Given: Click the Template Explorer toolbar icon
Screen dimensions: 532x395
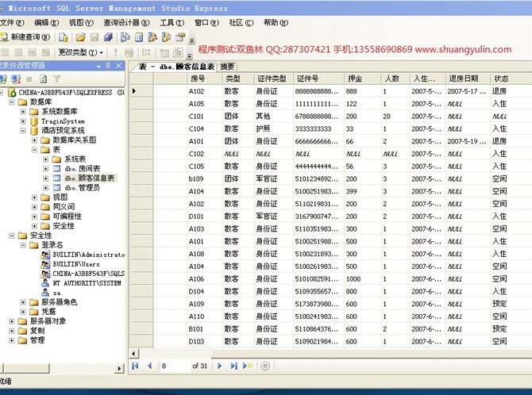Looking at the screenshot, I should [x=166, y=37].
